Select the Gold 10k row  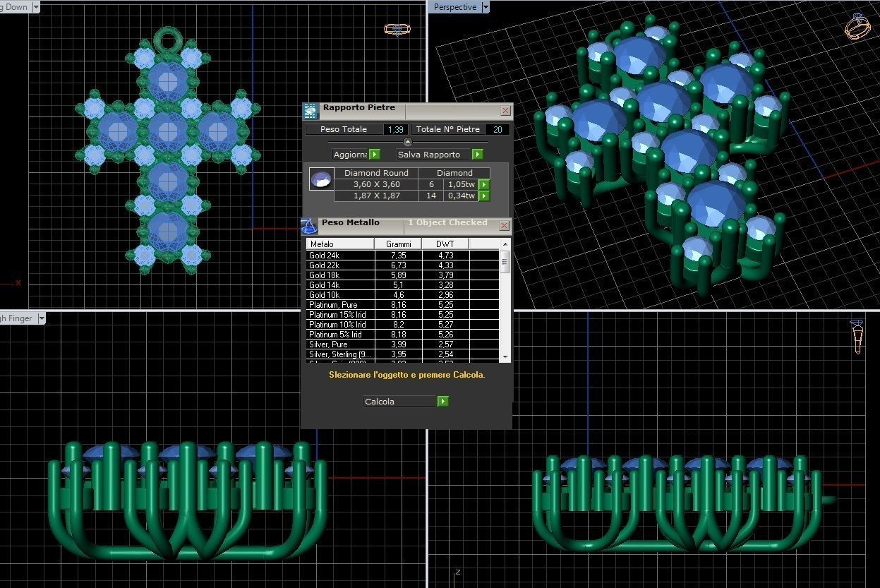[403, 294]
